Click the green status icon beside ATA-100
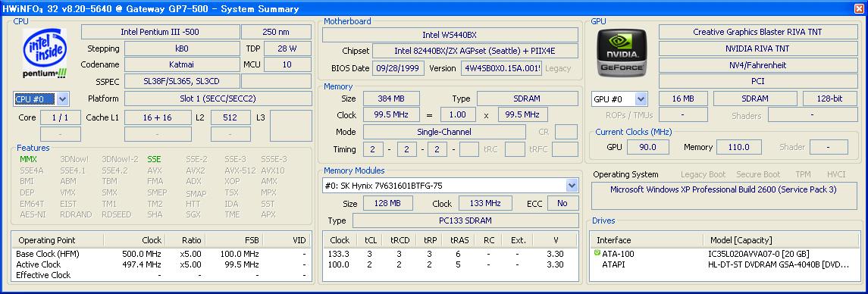The width and height of the screenshot is (868, 294). pyautogui.click(x=597, y=253)
